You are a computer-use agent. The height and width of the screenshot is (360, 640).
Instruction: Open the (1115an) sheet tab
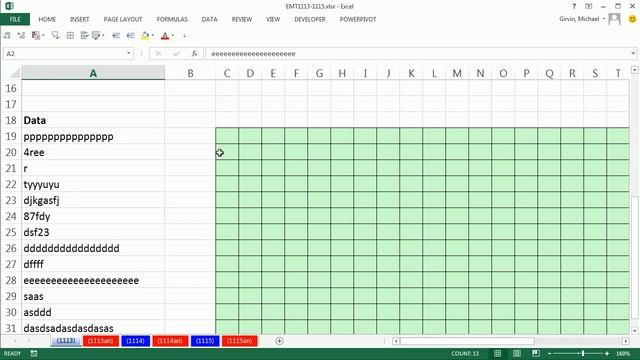pos(240,341)
